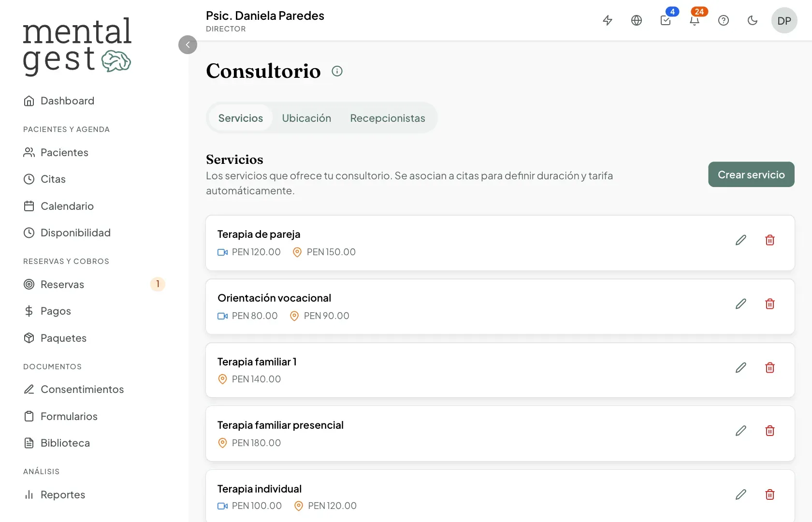Screen dimensions: 812x522
Task: Delete the Terapia familiar presencial service
Action: point(770,431)
